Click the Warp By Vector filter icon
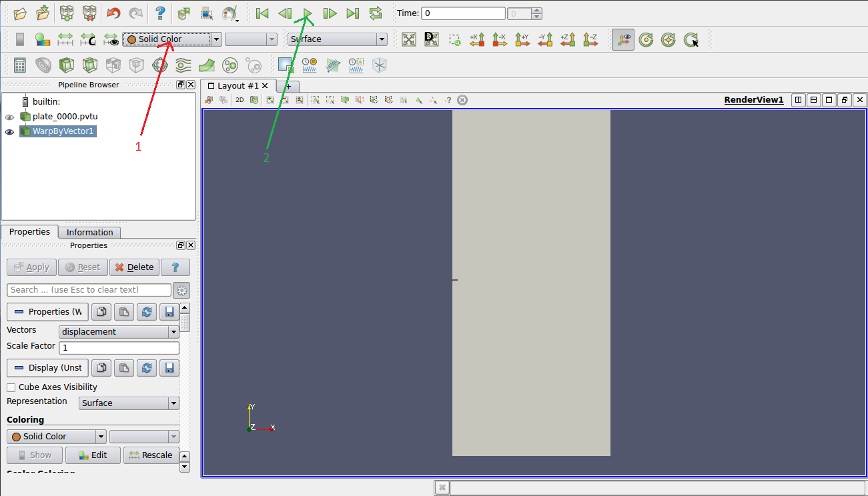The height and width of the screenshot is (496, 868). coord(207,65)
